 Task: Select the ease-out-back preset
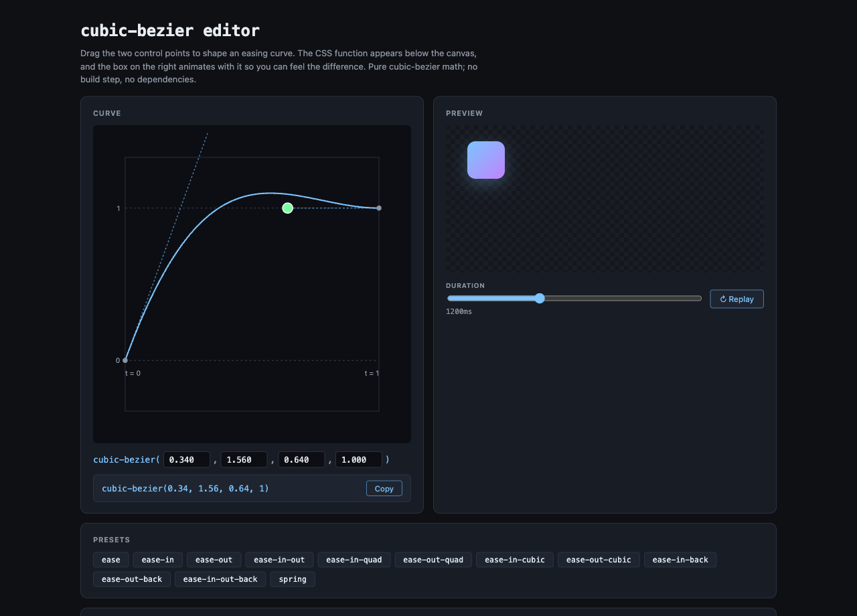pos(132,579)
